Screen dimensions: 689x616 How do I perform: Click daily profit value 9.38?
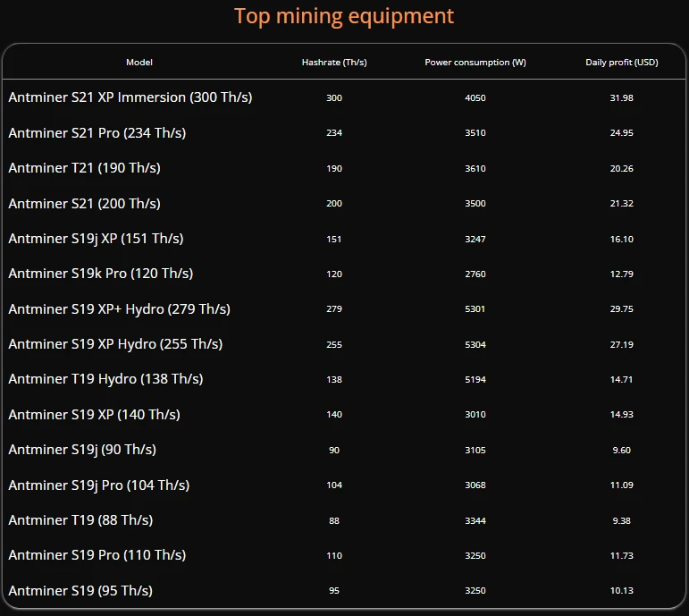tap(621, 521)
